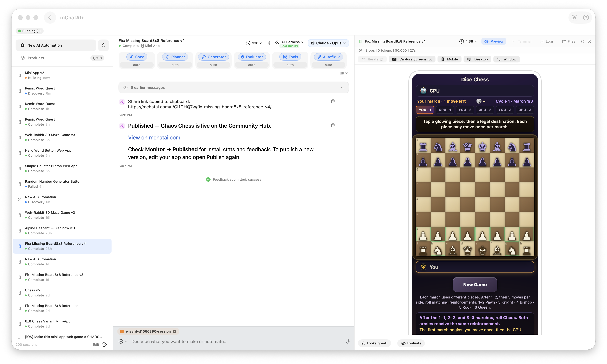Screen dimensions: 607x364
Task: Click the back arrow next to mChatAI+
Action: click(x=50, y=18)
